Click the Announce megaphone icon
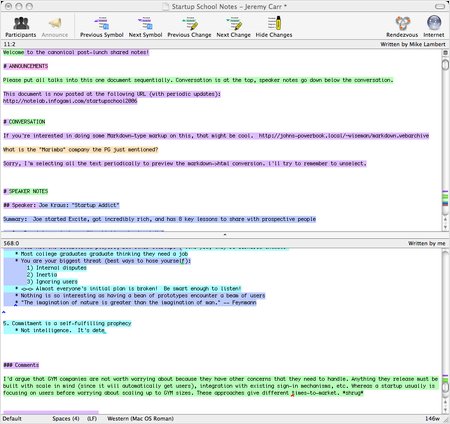Viewport: 450px width, 424px height. tap(55, 27)
